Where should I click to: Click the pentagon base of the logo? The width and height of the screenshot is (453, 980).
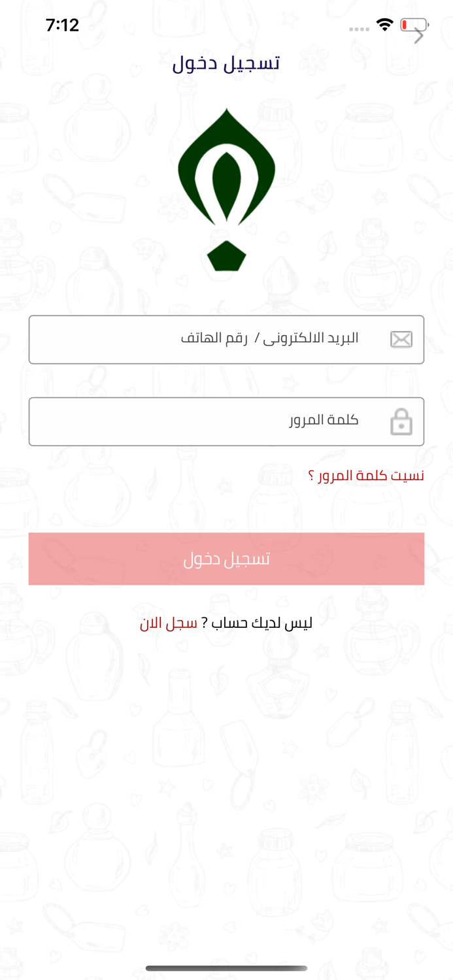pos(226,256)
